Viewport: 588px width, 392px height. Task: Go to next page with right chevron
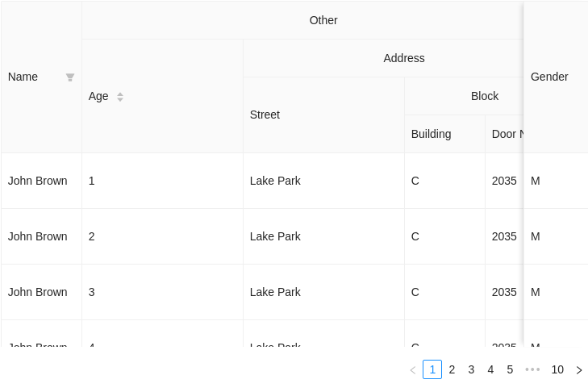[578, 370]
